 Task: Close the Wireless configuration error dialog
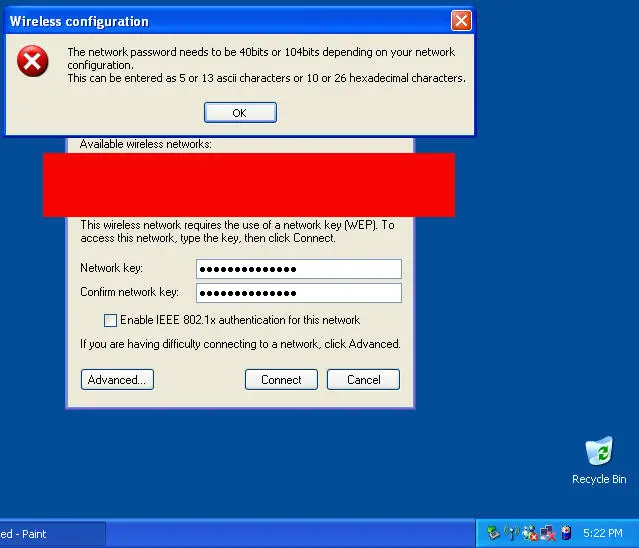[461, 20]
